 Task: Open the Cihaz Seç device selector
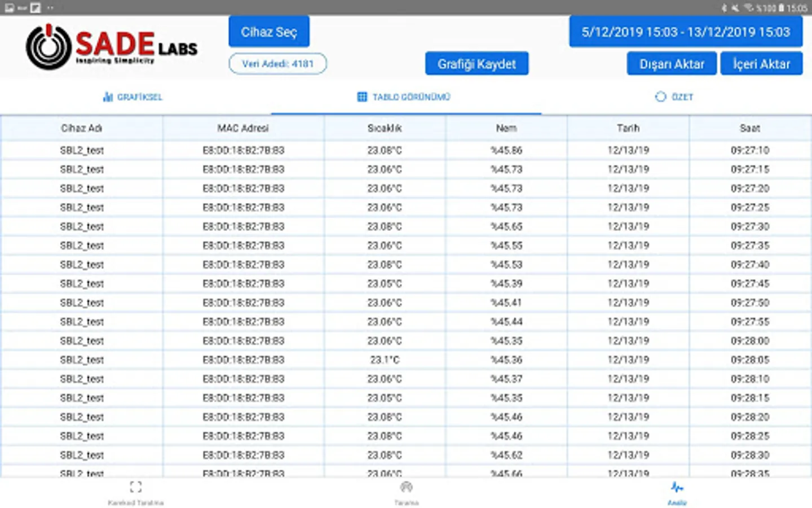[269, 32]
